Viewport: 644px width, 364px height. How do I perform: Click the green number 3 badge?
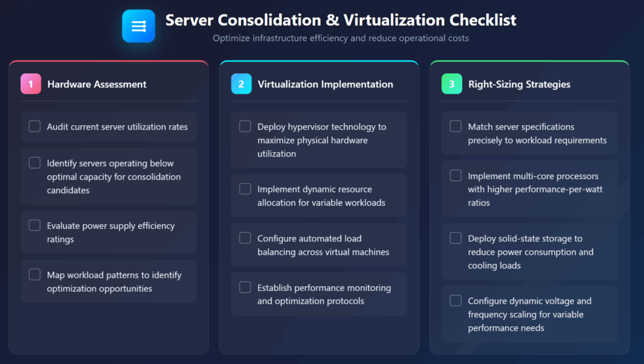451,84
